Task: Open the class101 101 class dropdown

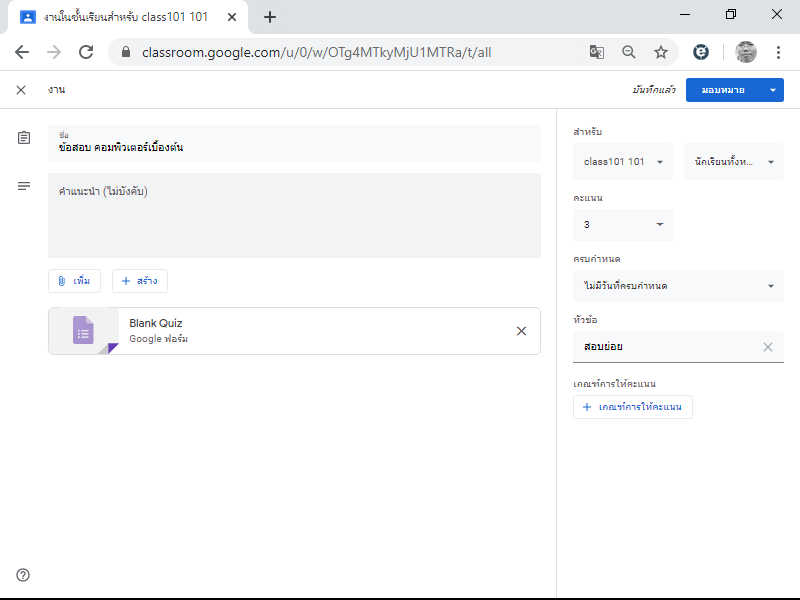Action: (x=622, y=162)
